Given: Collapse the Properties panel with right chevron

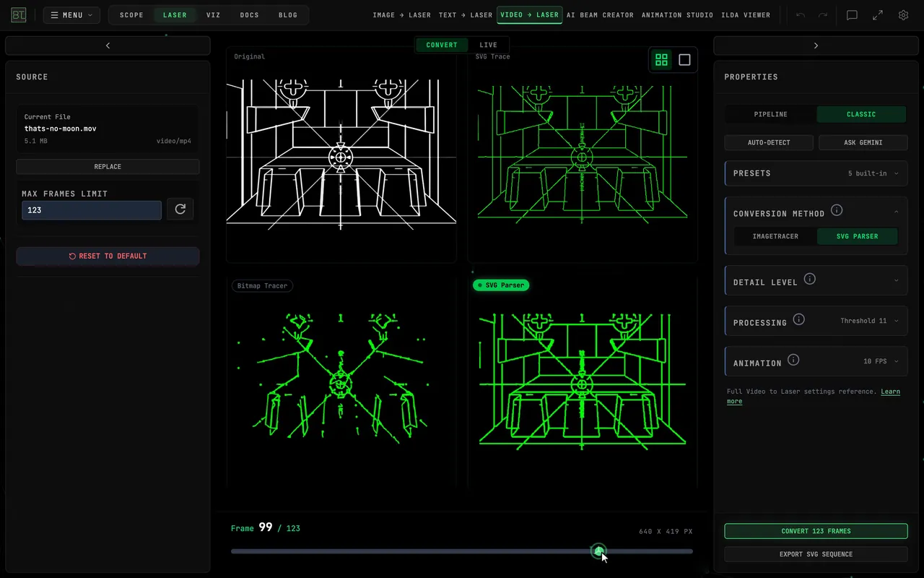Looking at the screenshot, I should tap(816, 46).
